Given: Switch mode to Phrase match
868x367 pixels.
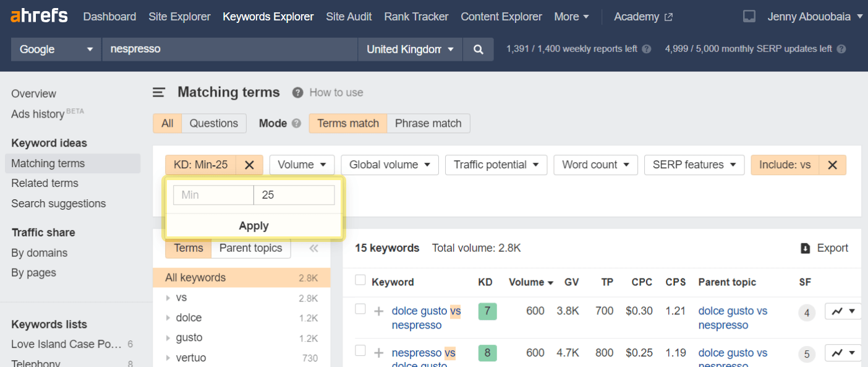Looking at the screenshot, I should tap(428, 123).
